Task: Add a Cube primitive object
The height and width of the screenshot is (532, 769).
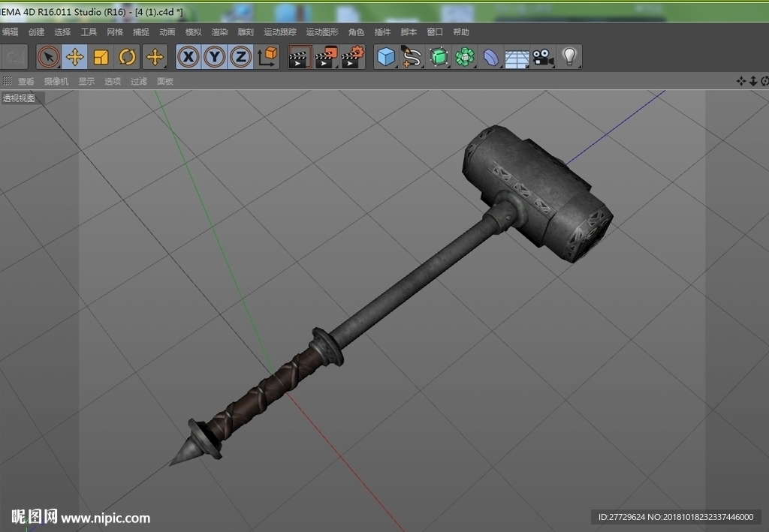Action: tap(386, 57)
